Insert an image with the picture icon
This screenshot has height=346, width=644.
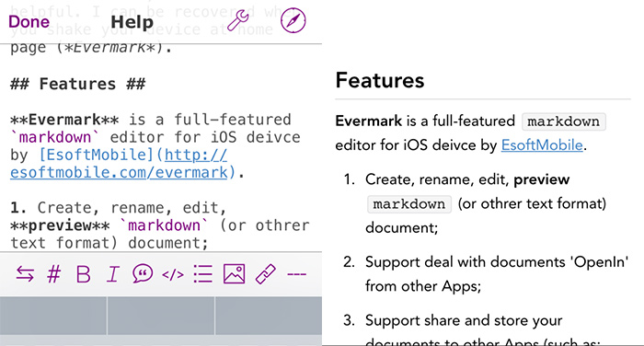point(234,274)
